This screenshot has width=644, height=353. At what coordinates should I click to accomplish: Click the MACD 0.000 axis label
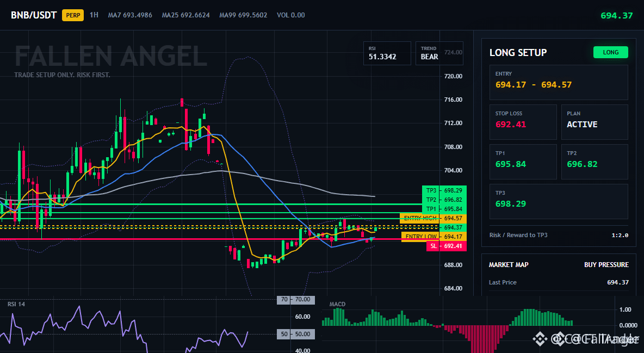(628, 325)
